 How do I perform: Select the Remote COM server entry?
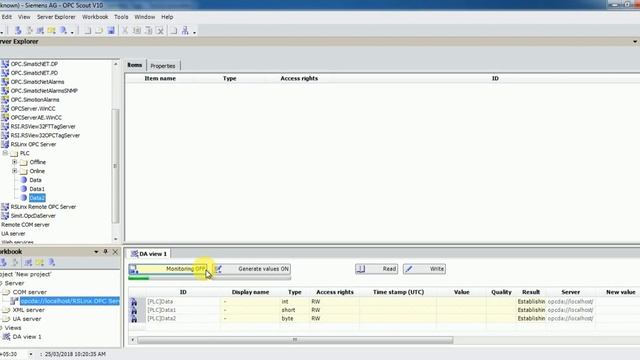pos(25,225)
